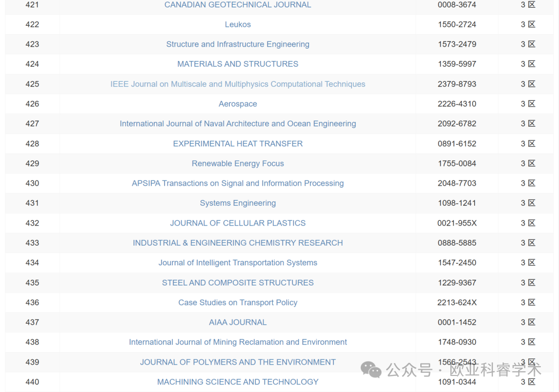
Task: Select ISSN 1091-0344 cell
Action: pyautogui.click(x=457, y=382)
